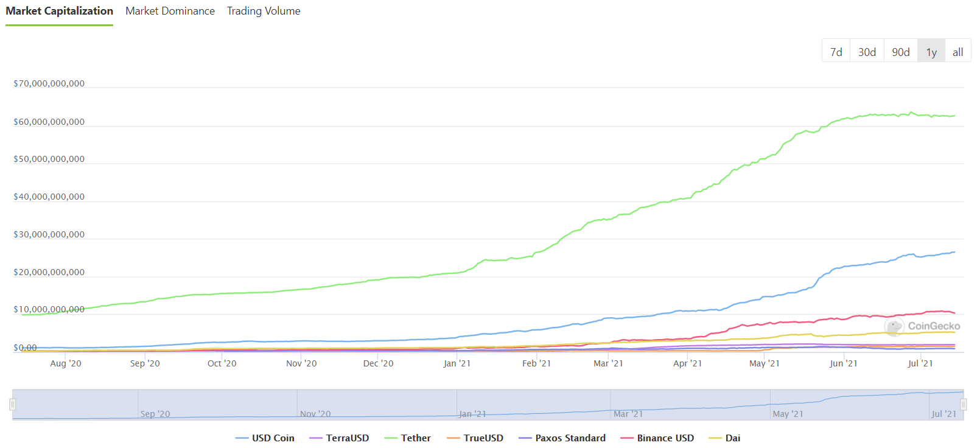Toggle the Dai legend entry
980x448 pixels.
click(x=724, y=438)
